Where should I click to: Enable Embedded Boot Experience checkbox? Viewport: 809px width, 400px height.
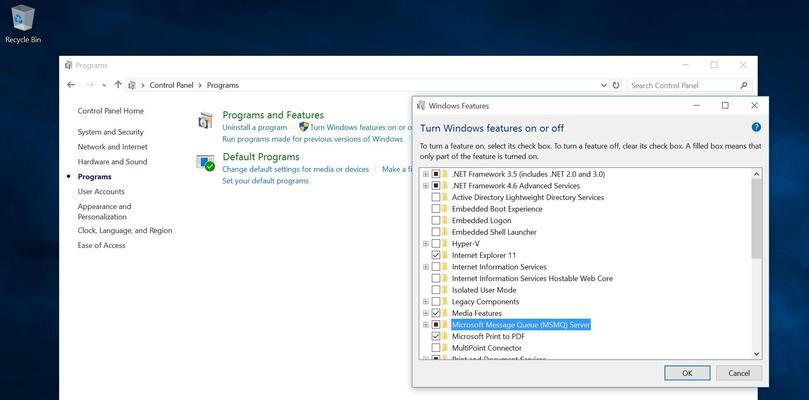tap(436, 209)
